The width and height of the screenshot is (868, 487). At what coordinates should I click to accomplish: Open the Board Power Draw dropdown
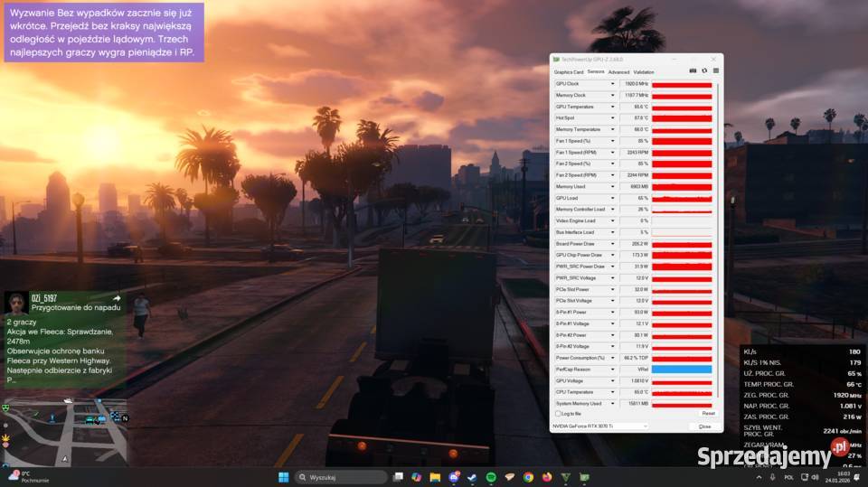click(612, 244)
